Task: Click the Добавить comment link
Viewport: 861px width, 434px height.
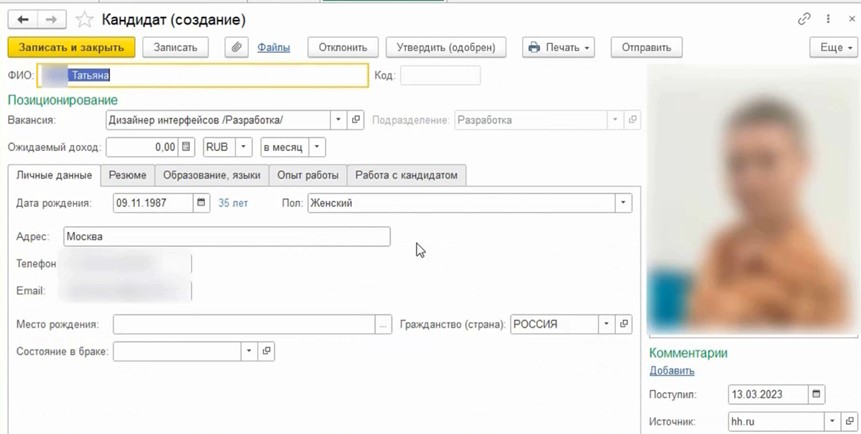Action: [672, 371]
